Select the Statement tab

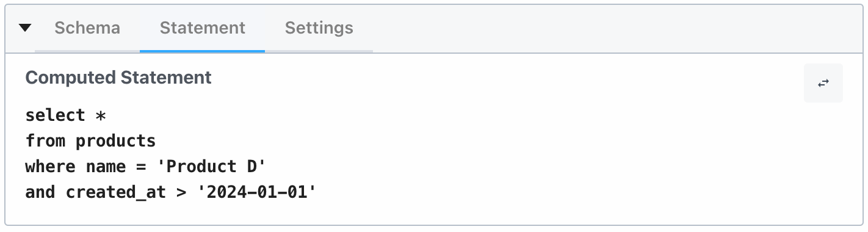[202, 28]
